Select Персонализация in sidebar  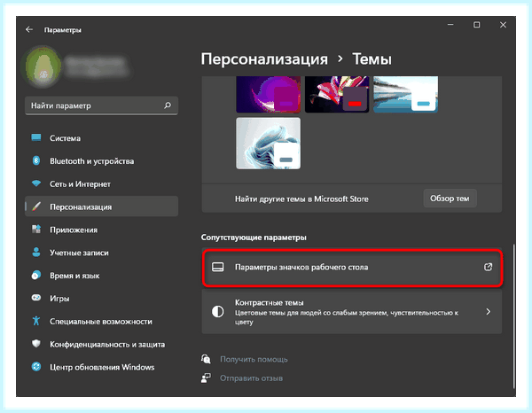[101, 206]
